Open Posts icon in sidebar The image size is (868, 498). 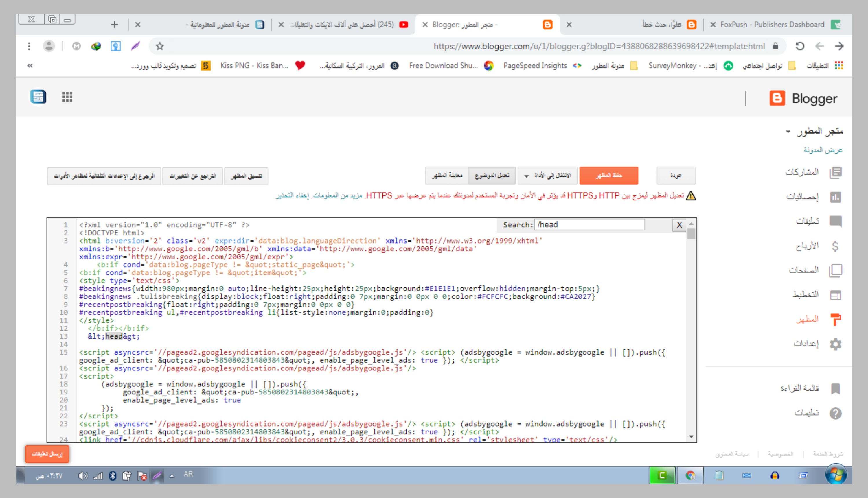coord(835,172)
